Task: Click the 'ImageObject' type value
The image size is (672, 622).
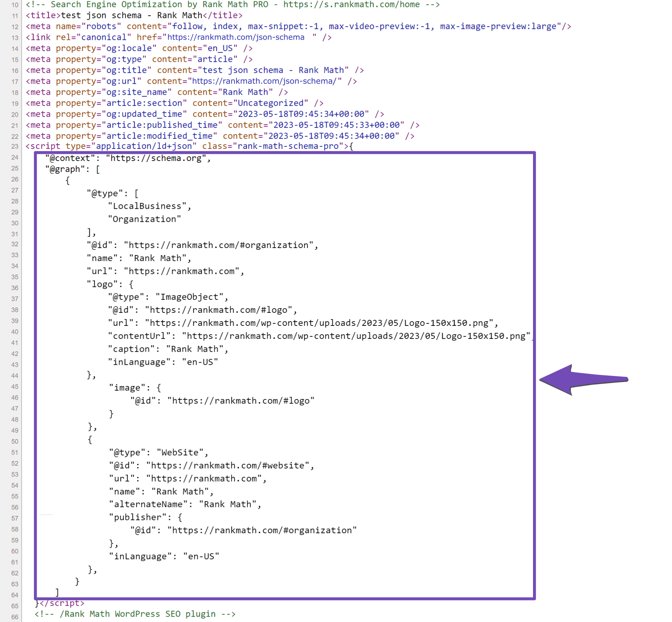Action: tap(190, 297)
